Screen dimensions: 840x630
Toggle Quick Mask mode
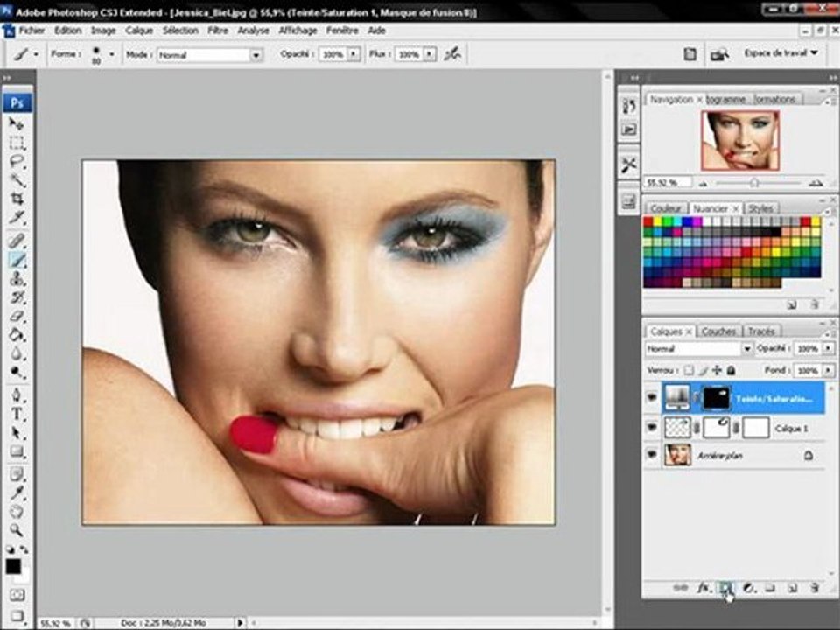[17, 595]
